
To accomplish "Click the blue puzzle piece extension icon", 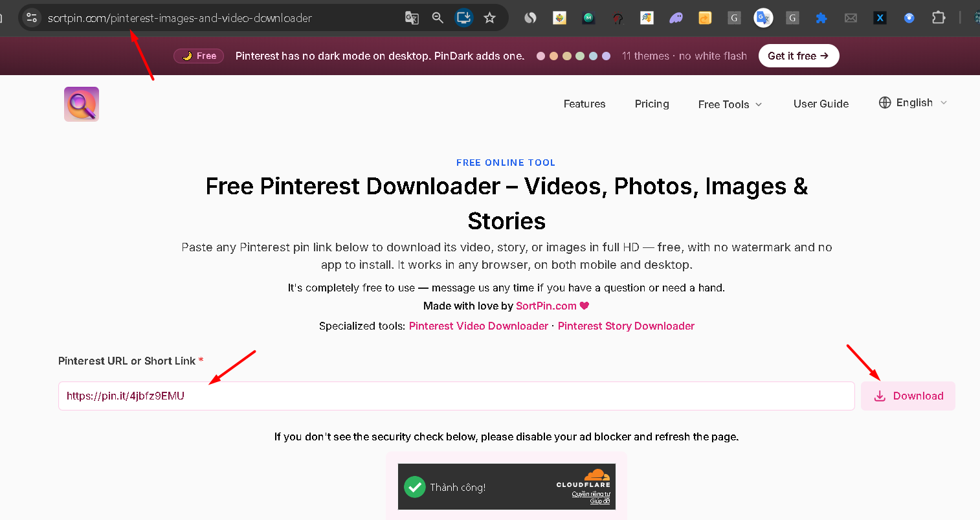I will click(x=821, y=18).
